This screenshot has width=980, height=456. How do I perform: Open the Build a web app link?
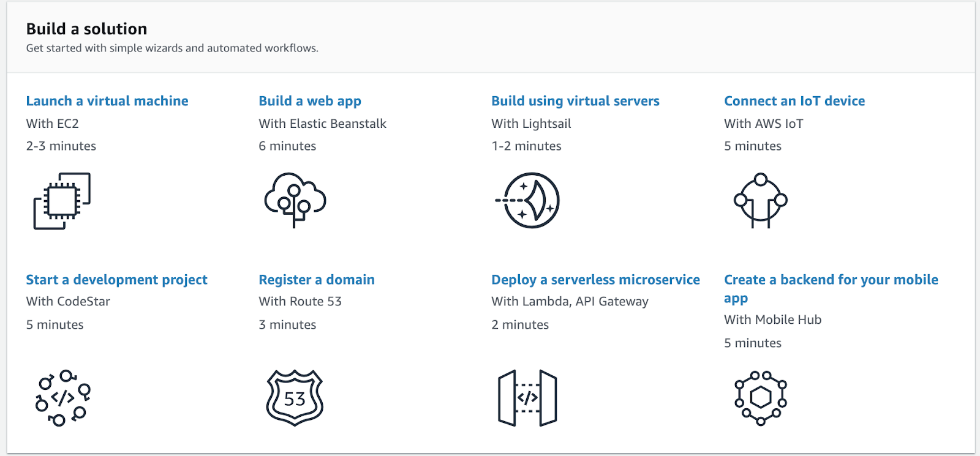pyautogui.click(x=310, y=101)
